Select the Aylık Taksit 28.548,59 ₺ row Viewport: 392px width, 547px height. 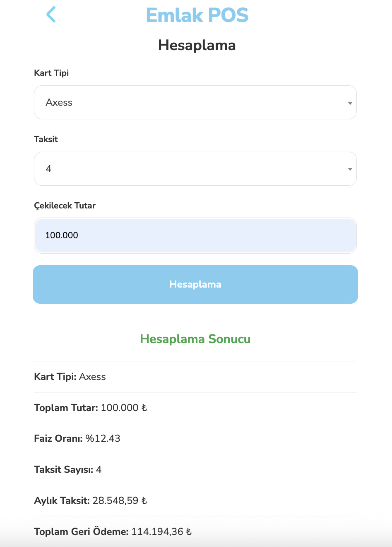click(x=195, y=501)
